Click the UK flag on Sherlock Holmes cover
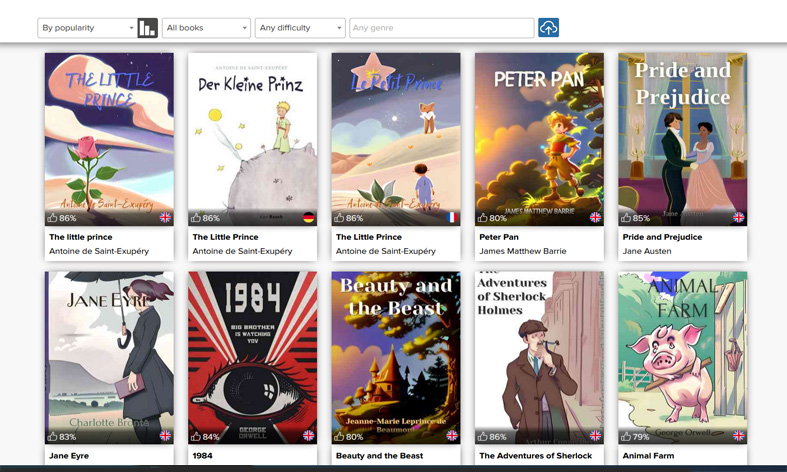Image resolution: width=787 pixels, height=472 pixels. pyautogui.click(x=595, y=435)
